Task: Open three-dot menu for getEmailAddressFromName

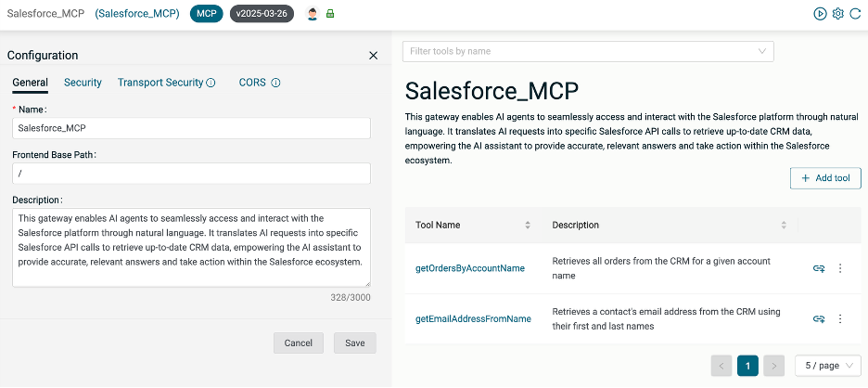Action: tap(840, 318)
